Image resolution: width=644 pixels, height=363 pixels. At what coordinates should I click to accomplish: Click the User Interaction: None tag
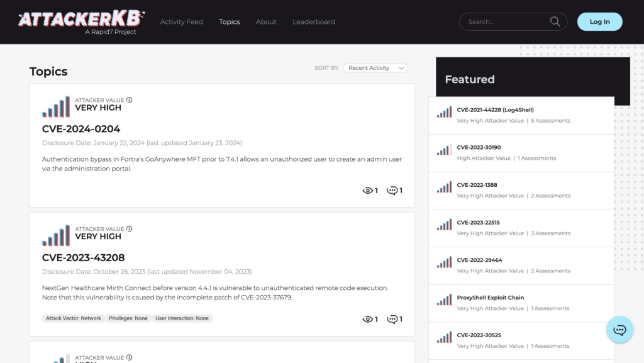click(x=182, y=318)
